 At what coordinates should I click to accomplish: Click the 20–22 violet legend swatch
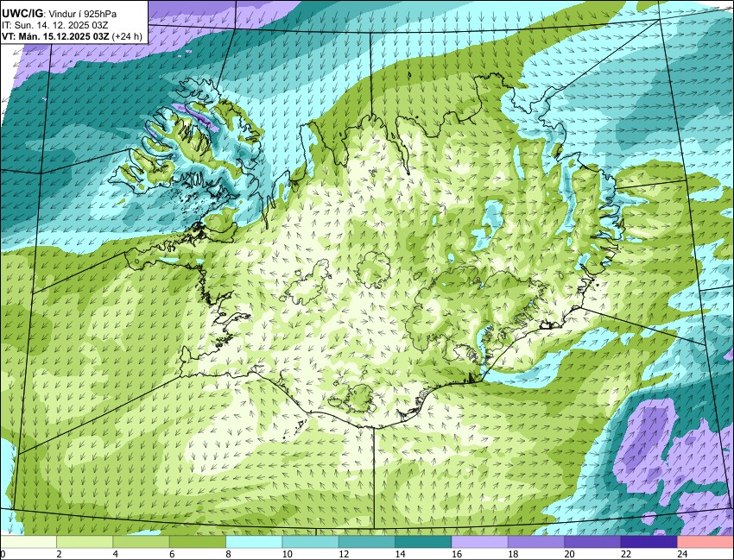click(592, 542)
